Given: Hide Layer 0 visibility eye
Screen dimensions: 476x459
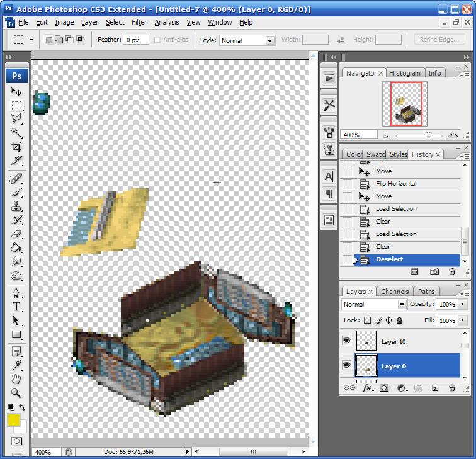Looking at the screenshot, I should pyautogui.click(x=346, y=365).
